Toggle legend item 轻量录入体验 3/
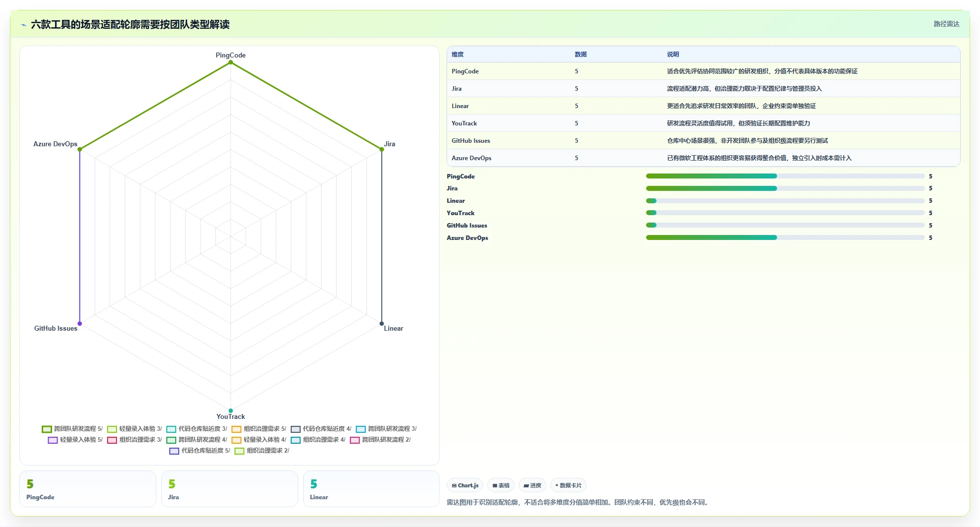Viewport: 980px width, 527px height. (134, 429)
